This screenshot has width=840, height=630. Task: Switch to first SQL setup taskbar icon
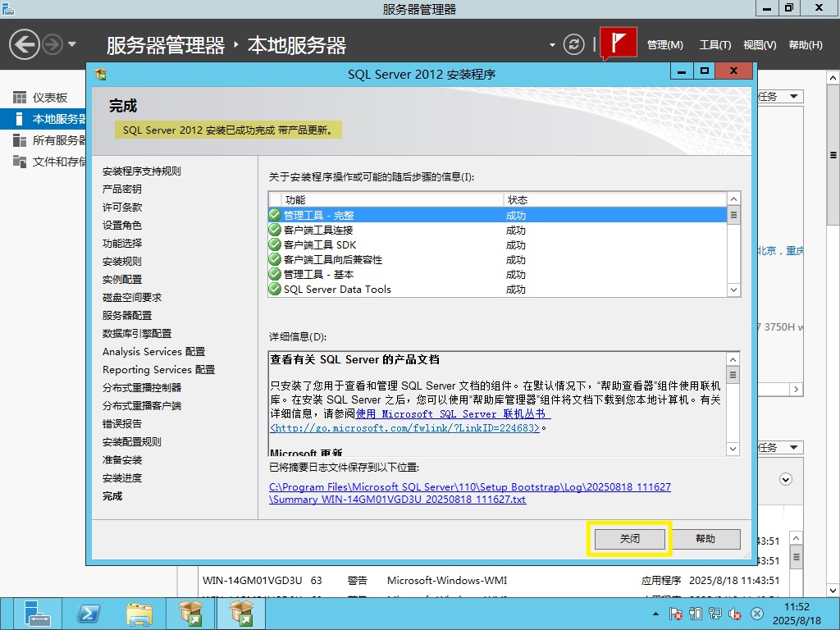[x=190, y=614]
